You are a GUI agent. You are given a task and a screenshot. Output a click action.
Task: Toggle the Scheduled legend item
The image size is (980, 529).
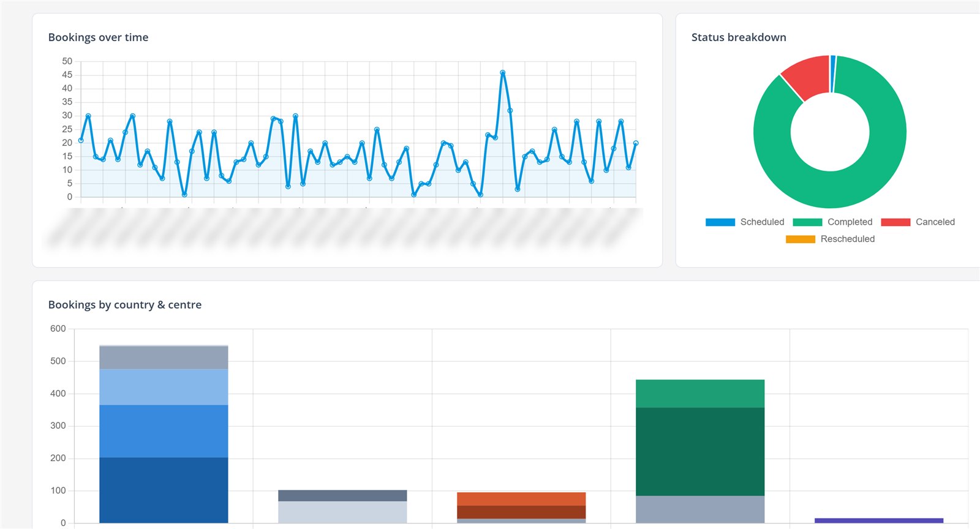(745, 222)
